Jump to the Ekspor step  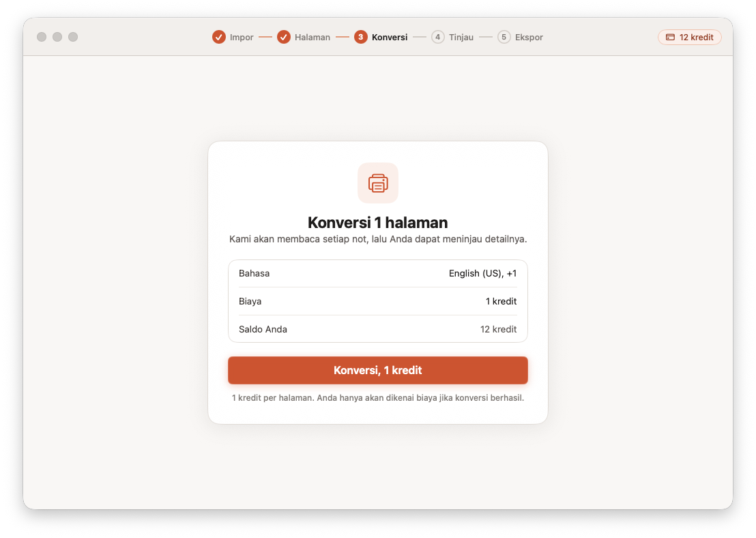point(529,37)
